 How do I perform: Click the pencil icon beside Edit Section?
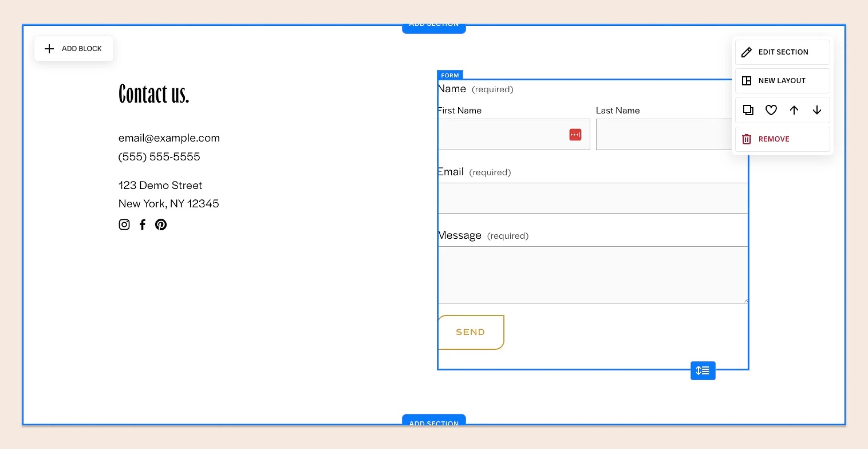tap(747, 52)
